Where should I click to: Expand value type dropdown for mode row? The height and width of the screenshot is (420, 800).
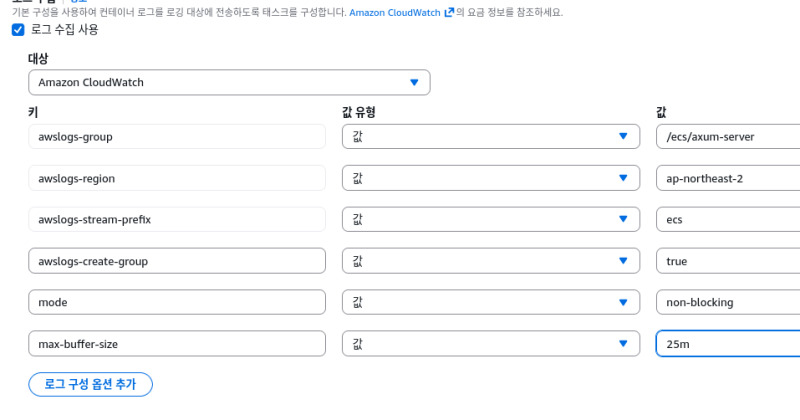(x=490, y=302)
